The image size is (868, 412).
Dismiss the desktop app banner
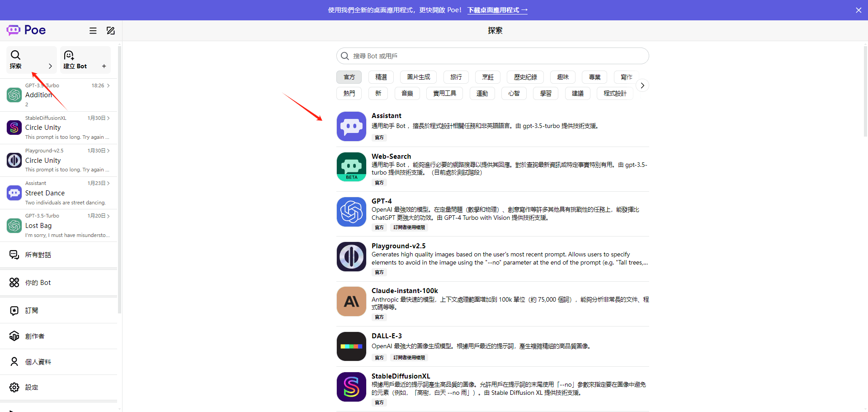point(859,10)
